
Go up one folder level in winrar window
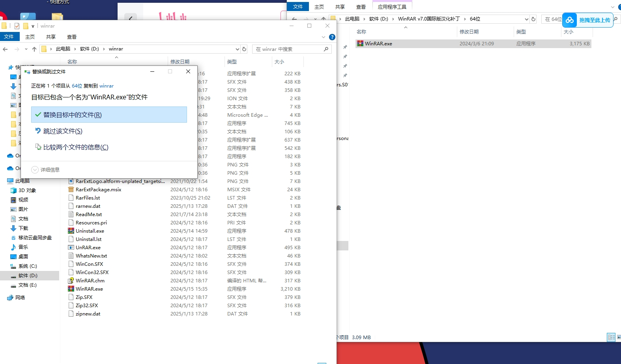[x=34, y=49]
